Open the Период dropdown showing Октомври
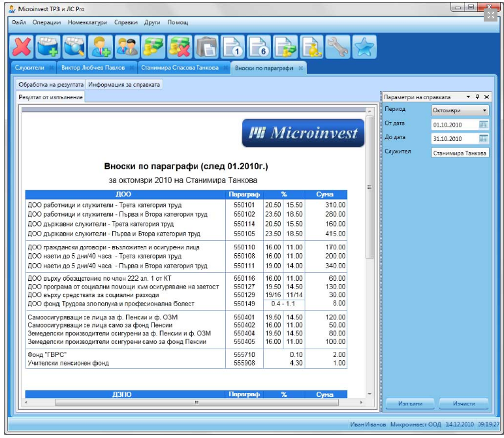 (x=460, y=110)
